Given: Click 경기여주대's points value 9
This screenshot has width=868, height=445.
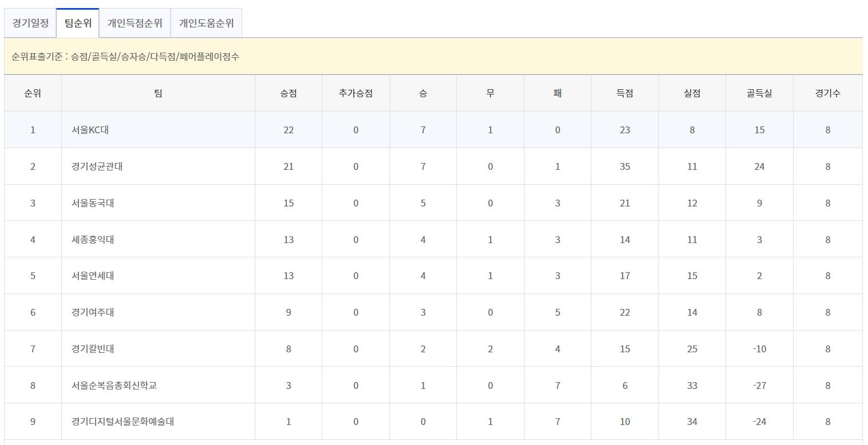Looking at the screenshot, I should (x=289, y=312).
